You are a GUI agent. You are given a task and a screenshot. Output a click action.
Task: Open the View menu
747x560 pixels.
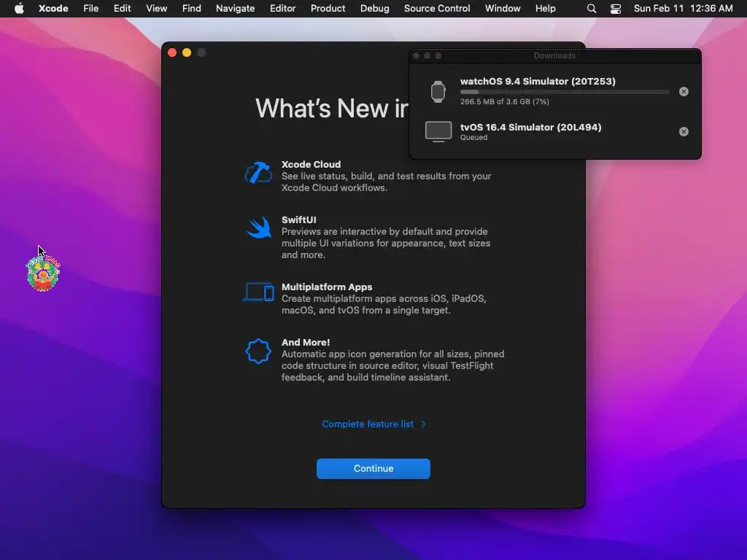coord(156,9)
